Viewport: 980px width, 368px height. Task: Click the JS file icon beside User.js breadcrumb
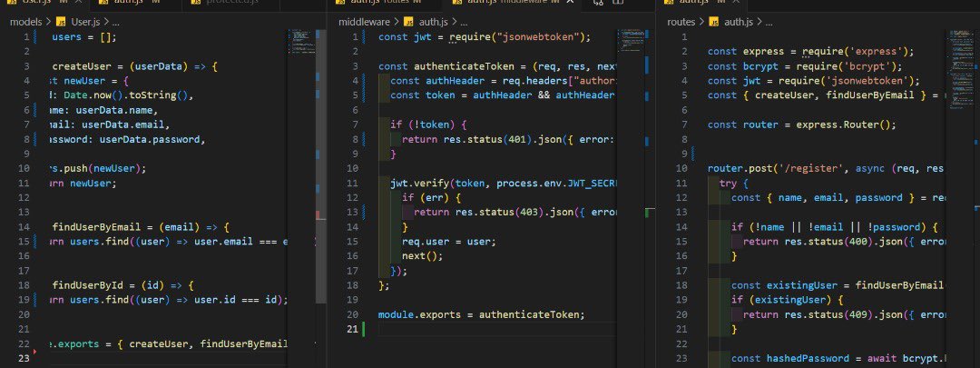[62, 22]
